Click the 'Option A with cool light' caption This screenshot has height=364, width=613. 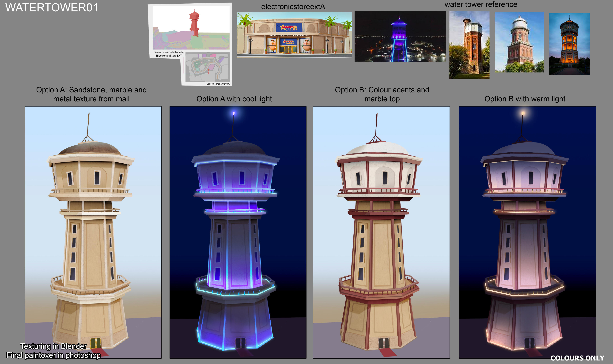(234, 99)
